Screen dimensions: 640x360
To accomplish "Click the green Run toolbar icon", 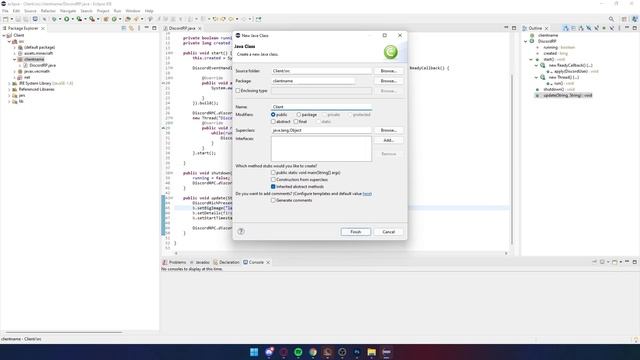I will point(67,19).
